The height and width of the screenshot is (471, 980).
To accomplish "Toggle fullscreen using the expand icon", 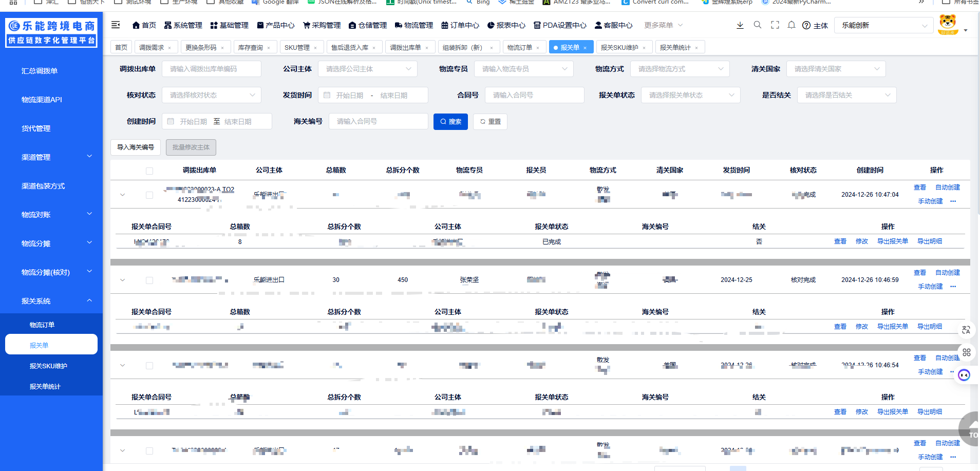I will pyautogui.click(x=775, y=25).
